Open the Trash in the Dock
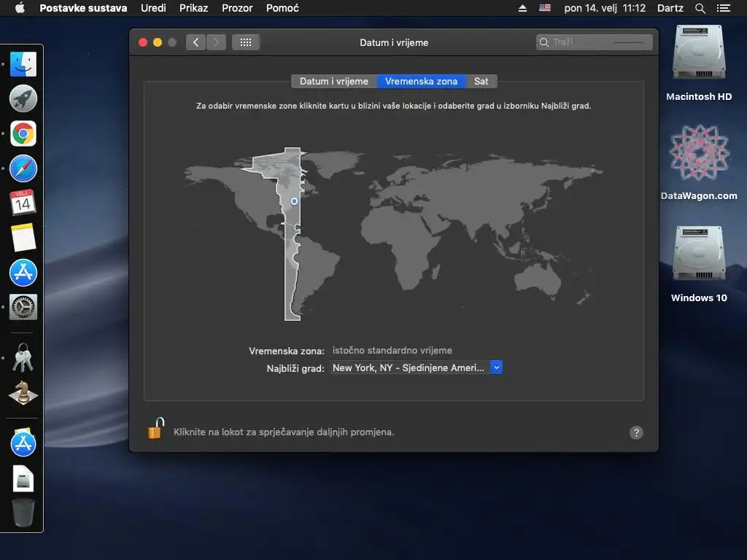 tap(23, 513)
